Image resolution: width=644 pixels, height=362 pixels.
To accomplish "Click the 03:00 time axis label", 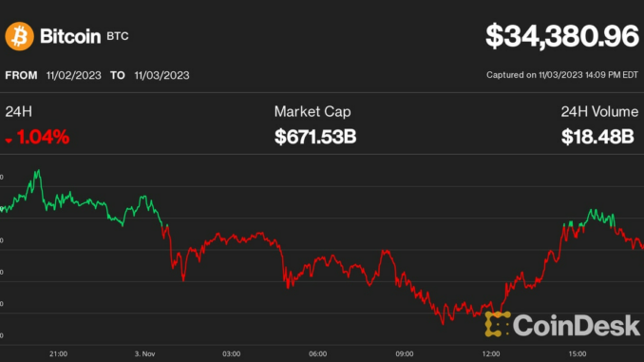I will [x=231, y=353].
